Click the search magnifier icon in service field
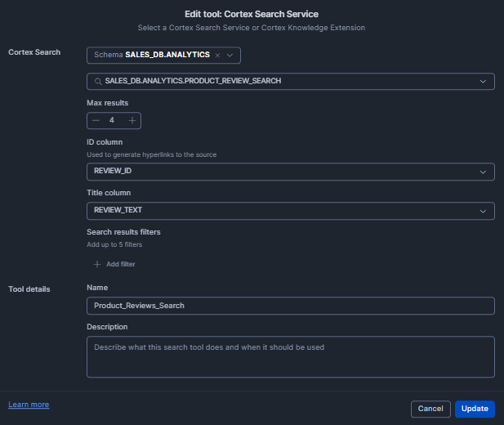 (x=98, y=82)
